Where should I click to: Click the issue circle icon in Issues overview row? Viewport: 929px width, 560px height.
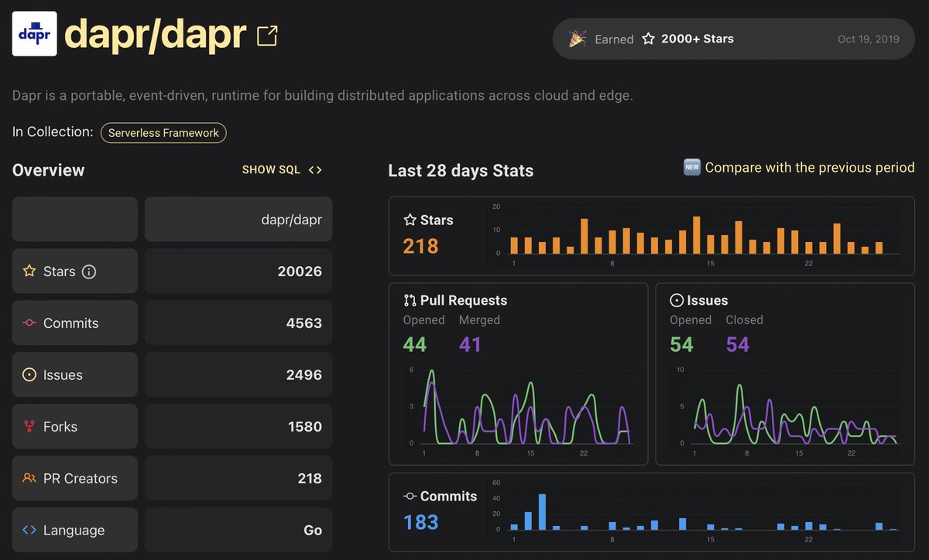pos(29,375)
